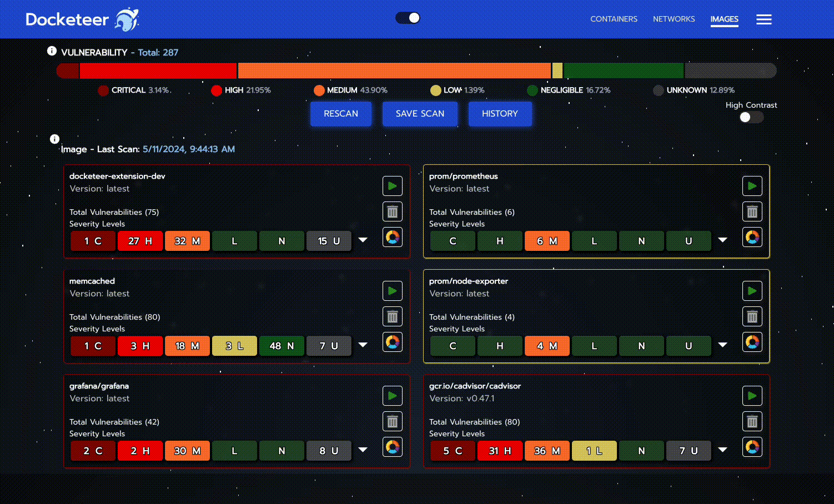
Task: Run the prom/prometheus image with the play icon
Action: pos(752,186)
